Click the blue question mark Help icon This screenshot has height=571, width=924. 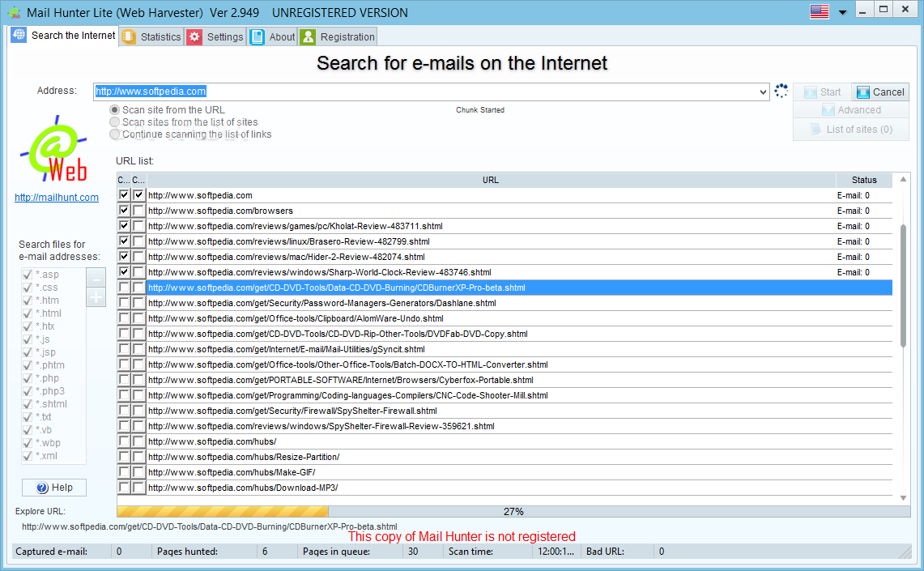[42, 488]
